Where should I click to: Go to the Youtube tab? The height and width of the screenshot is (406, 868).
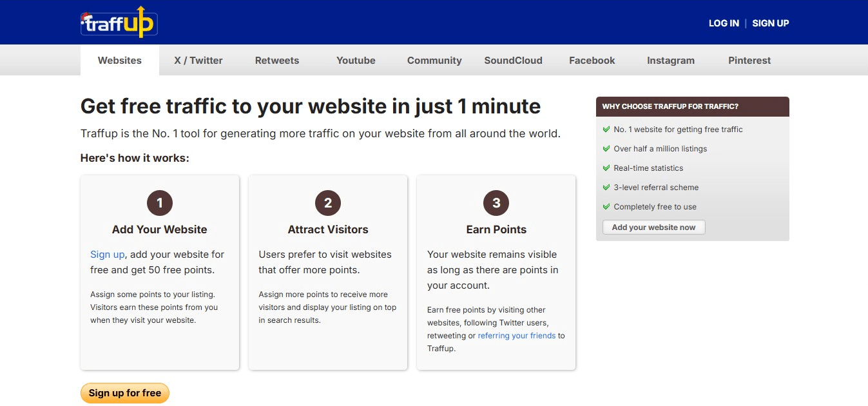pyautogui.click(x=356, y=60)
